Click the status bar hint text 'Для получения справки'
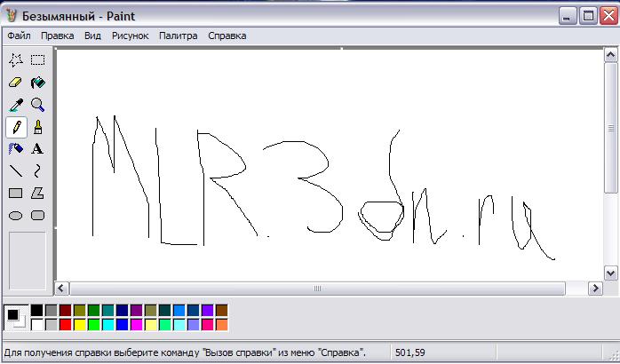This screenshot has width=620, height=364. [58, 352]
